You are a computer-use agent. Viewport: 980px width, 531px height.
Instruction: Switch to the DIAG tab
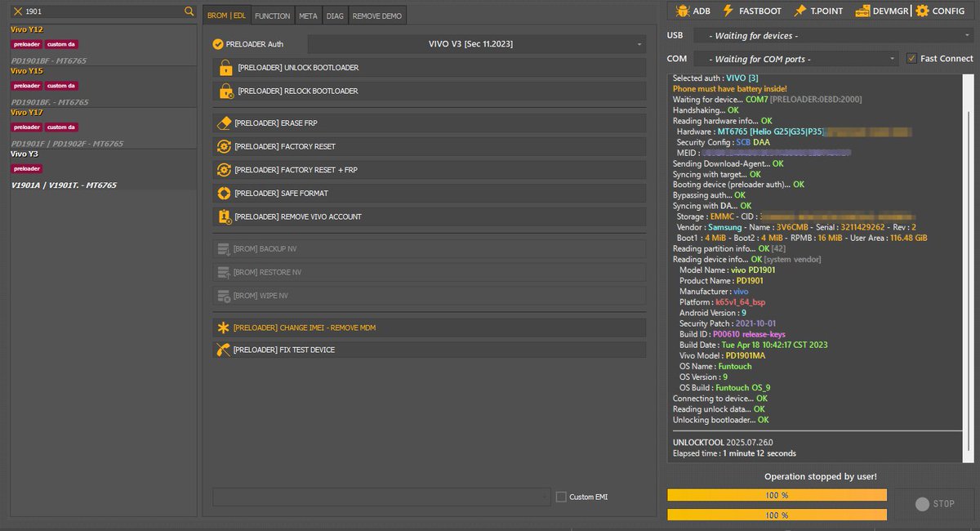click(x=335, y=16)
